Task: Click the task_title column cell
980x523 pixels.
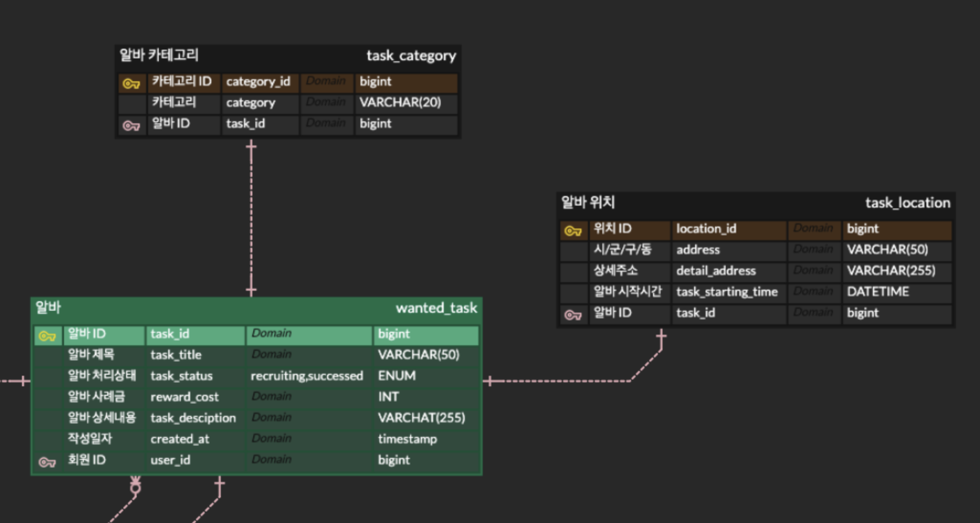Action: click(x=196, y=356)
